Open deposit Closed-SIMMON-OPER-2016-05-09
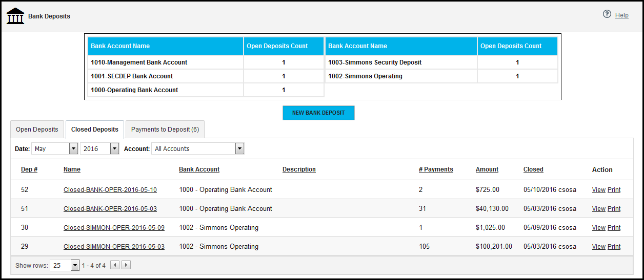The height and width of the screenshot is (280, 644). 114,228
